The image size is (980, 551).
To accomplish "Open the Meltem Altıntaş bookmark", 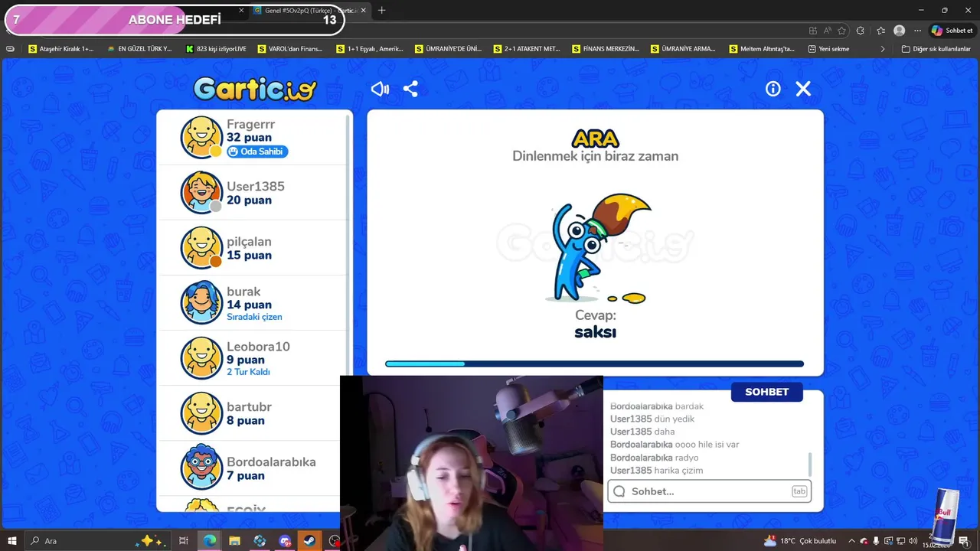I will tap(762, 48).
